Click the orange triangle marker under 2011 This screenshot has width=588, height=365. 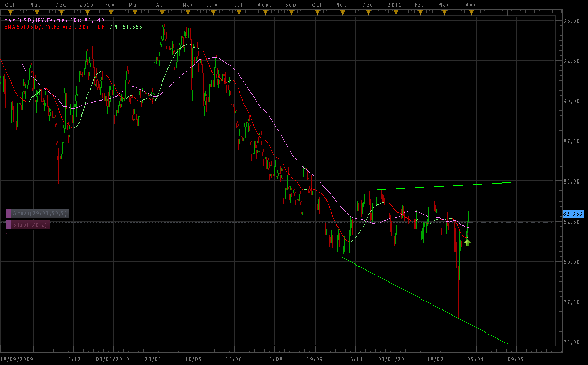pos(395,12)
